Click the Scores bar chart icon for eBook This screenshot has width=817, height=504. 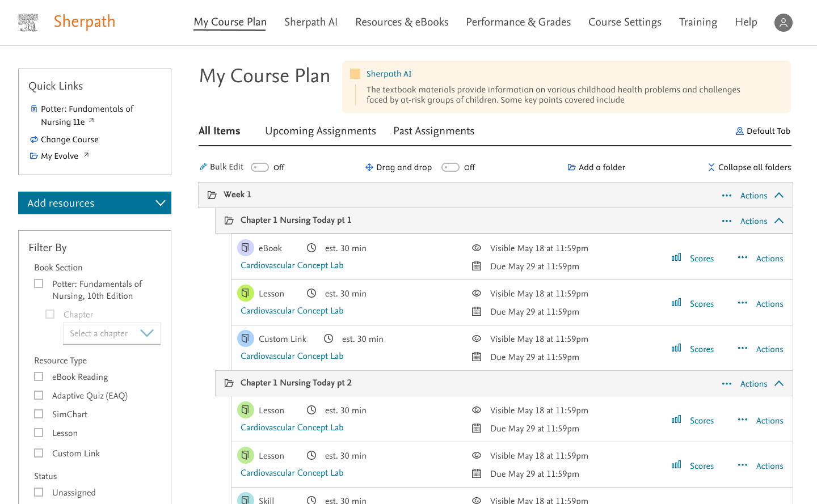[x=676, y=257]
